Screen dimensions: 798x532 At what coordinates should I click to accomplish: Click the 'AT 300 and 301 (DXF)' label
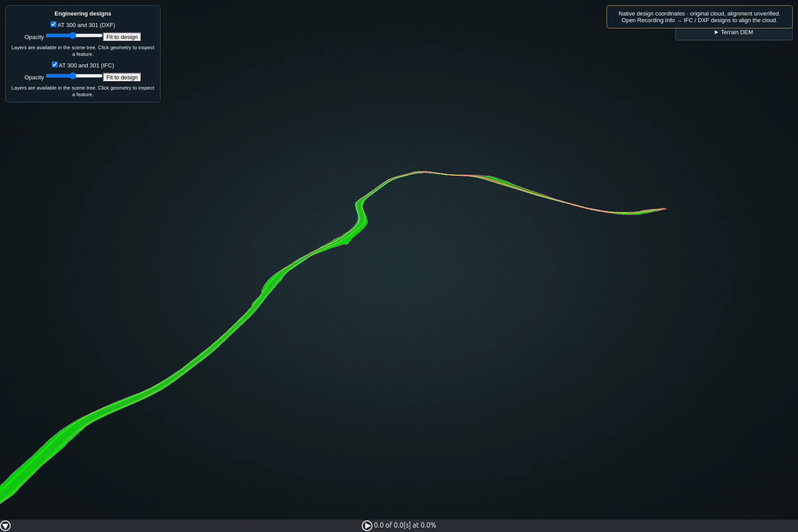click(86, 25)
